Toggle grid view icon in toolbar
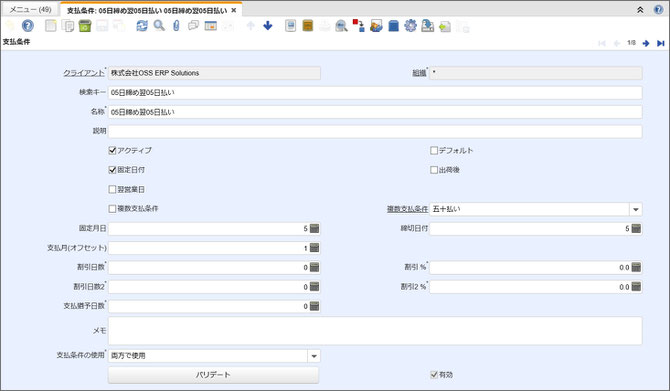This screenshot has height=391, width=670. click(211, 26)
